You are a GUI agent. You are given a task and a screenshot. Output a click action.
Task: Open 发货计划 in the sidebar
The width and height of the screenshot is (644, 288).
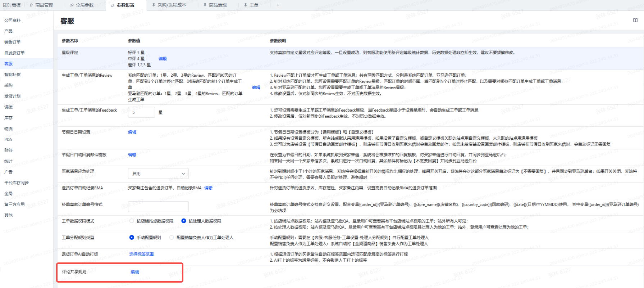point(13,96)
